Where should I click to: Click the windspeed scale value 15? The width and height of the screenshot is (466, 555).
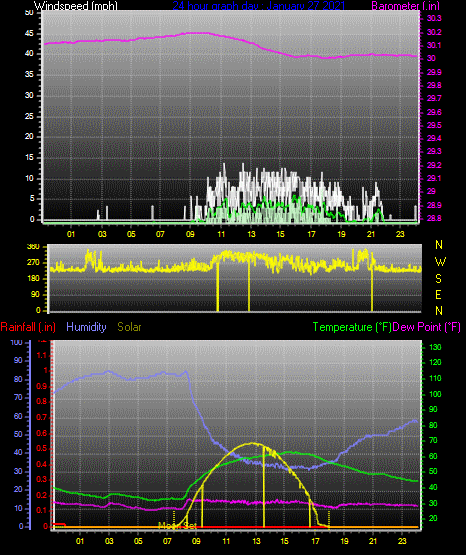[29, 158]
